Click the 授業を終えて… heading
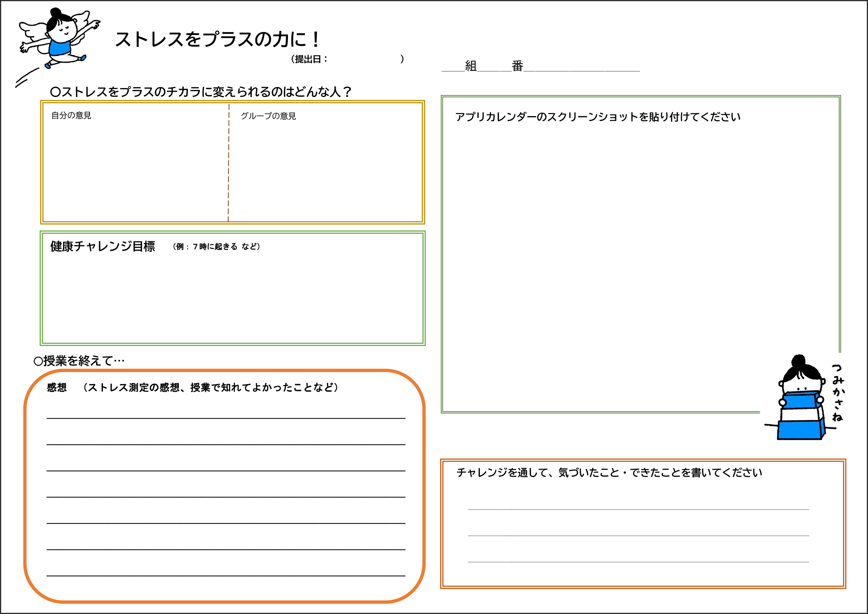 tap(79, 361)
